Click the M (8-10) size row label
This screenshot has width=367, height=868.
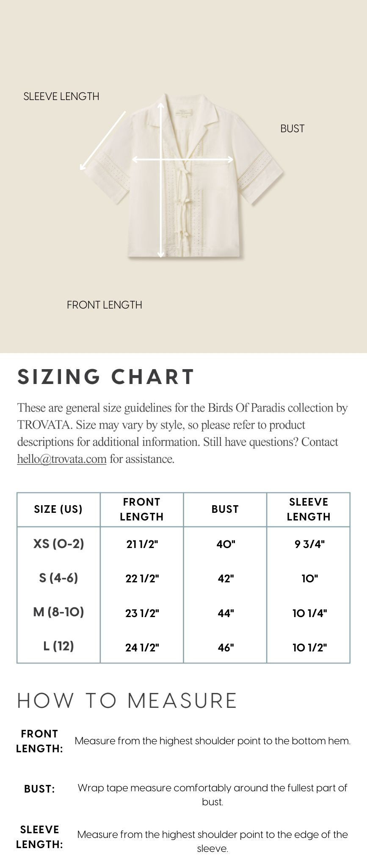click(58, 612)
